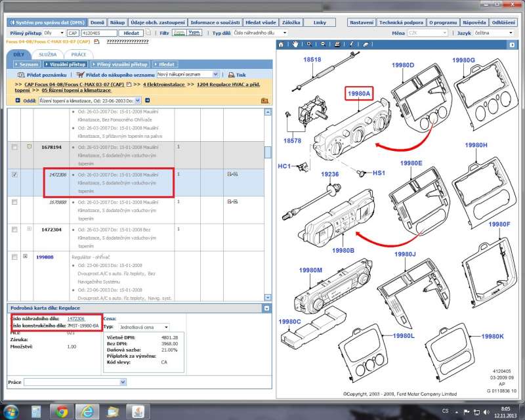Select the pan hand tool

(x=295, y=44)
